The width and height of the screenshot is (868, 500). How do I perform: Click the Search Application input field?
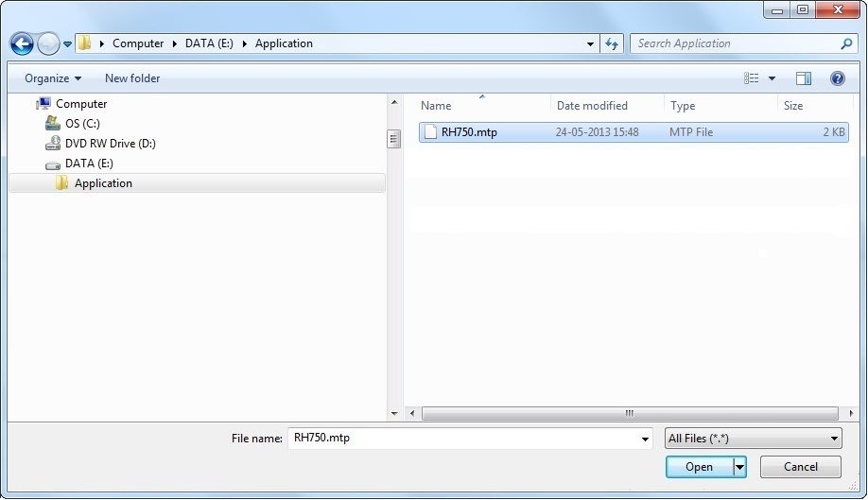click(x=733, y=43)
